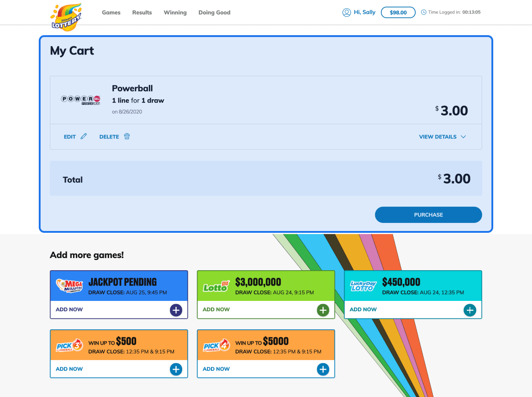This screenshot has height=397, width=532.
Task: Click 'DRAW CLOSE: AUG 24, 9:15 PM' text
Action: 275,292
